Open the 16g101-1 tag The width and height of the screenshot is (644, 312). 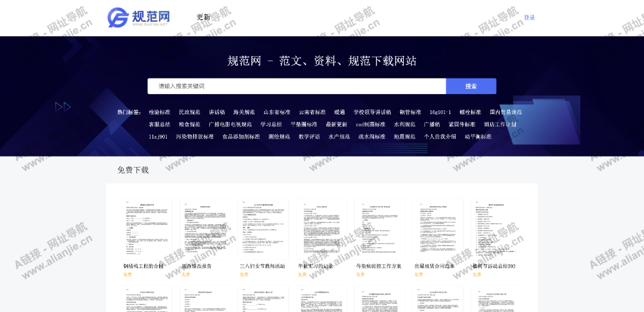(x=440, y=112)
